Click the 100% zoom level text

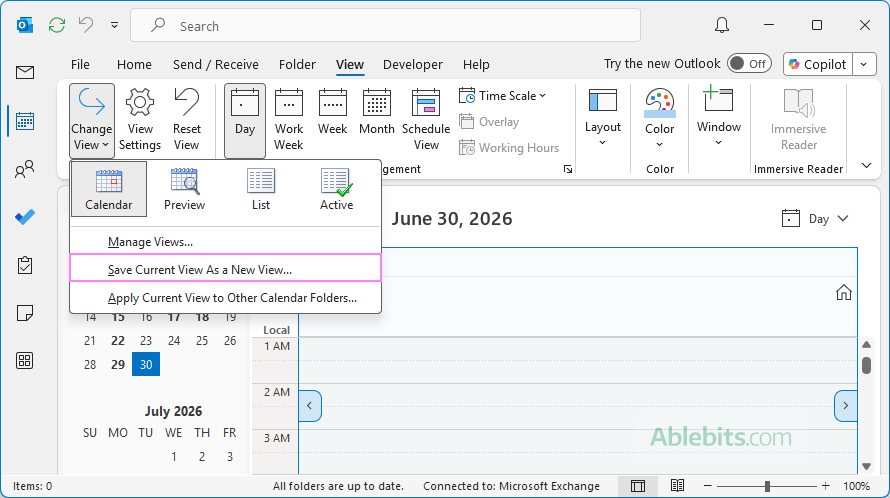pyautogui.click(x=856, y=486)
